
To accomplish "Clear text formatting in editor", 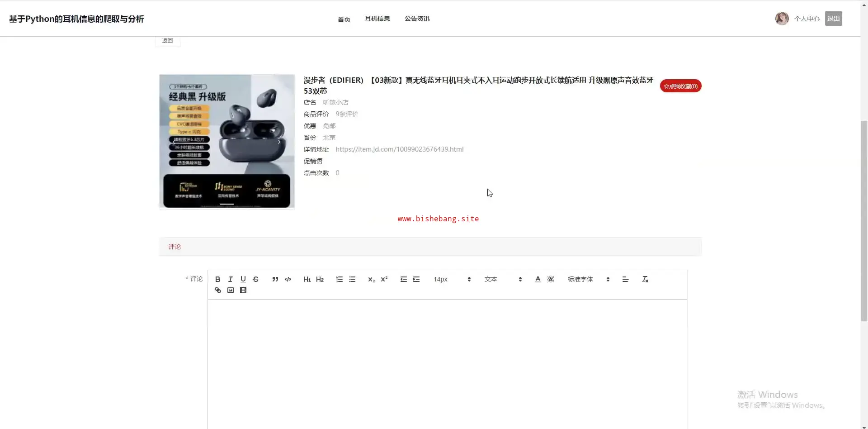I will pyautogui.click(x=645, y=279).
